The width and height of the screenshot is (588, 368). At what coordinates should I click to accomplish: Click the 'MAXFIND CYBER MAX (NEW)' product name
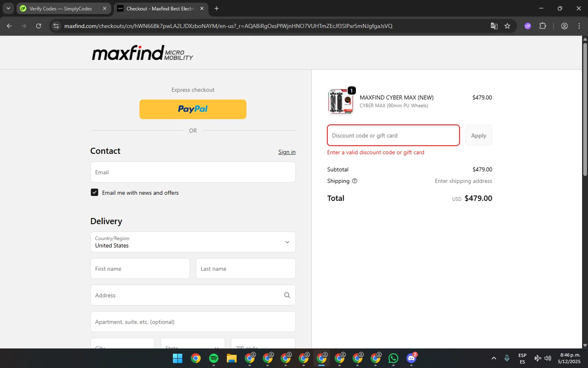[396, 97]
